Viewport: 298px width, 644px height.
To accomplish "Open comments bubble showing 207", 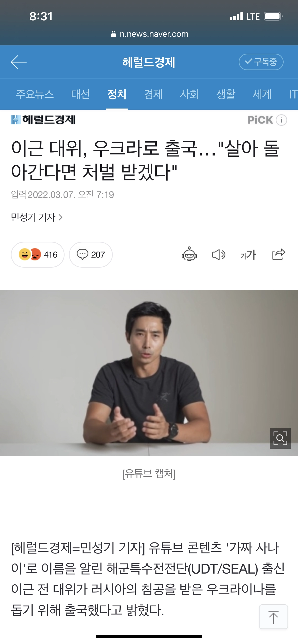I will coord(91,254).
